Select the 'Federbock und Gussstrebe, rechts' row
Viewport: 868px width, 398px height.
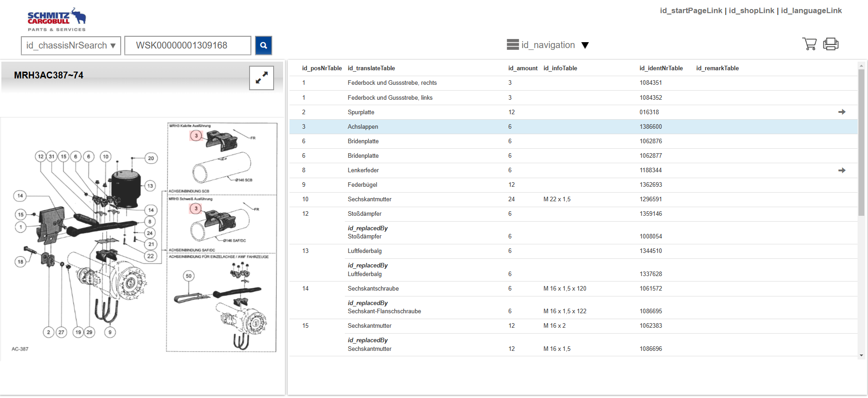574,83
